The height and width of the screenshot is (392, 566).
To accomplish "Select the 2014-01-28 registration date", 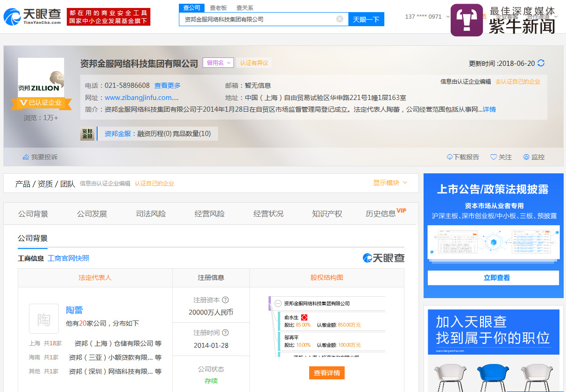I will coord(211,345).
